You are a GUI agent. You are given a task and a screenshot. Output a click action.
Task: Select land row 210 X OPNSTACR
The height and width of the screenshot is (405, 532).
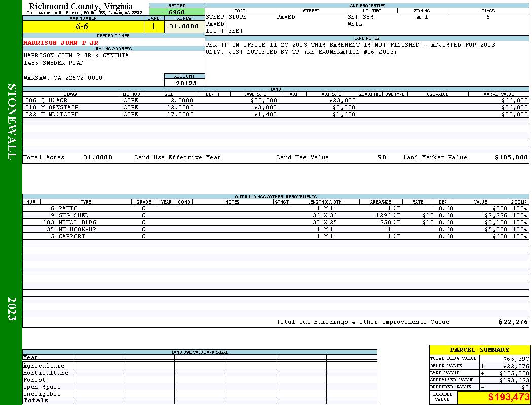tap(276, 108)
